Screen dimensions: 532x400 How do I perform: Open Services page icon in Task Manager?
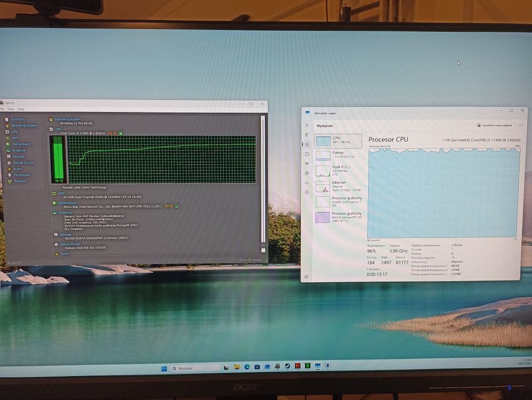tap(307, 192)
